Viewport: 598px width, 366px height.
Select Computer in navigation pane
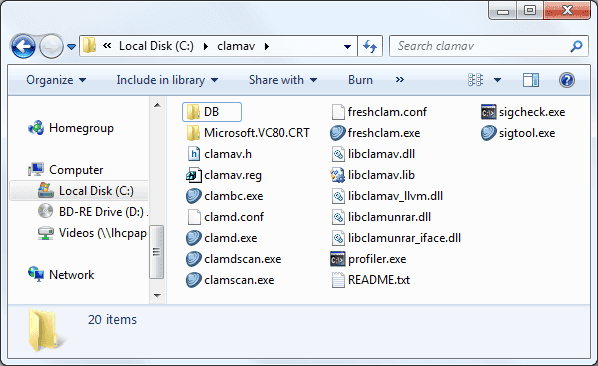tap(66, 170)
